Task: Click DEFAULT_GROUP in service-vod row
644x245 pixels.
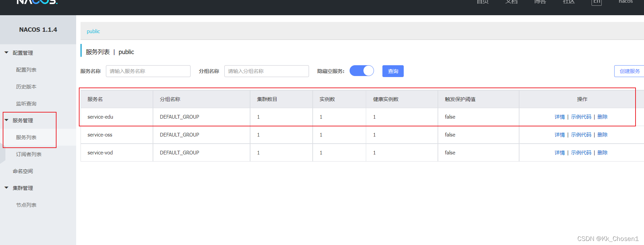Action: pyautogui.click(x=179, y=153)
